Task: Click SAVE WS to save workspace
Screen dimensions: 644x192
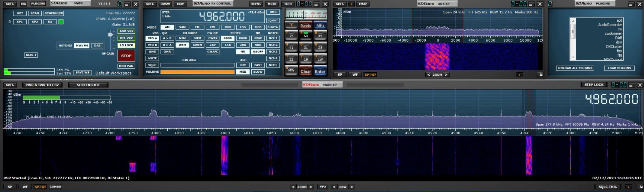Action: coord(82,72)
